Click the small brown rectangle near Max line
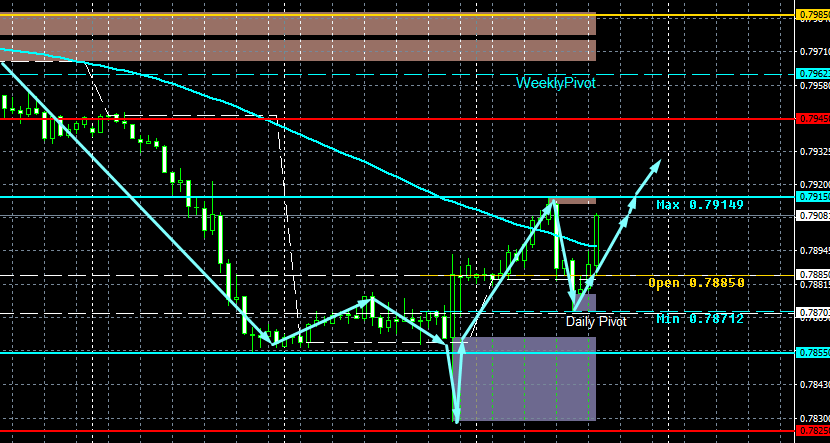The image size is (830, 443). [x=574, y=201]
